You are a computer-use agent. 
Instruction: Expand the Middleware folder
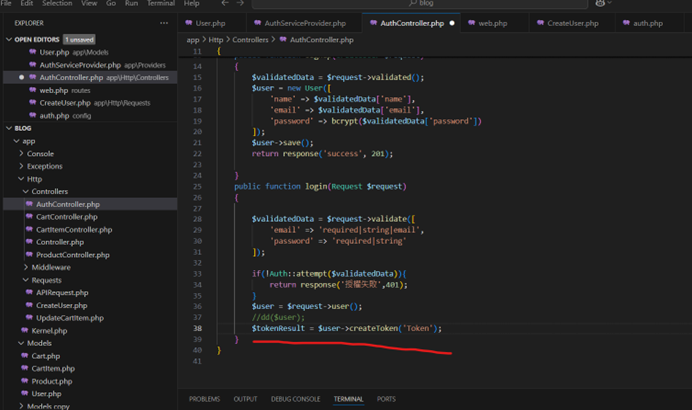pos(26,267)
